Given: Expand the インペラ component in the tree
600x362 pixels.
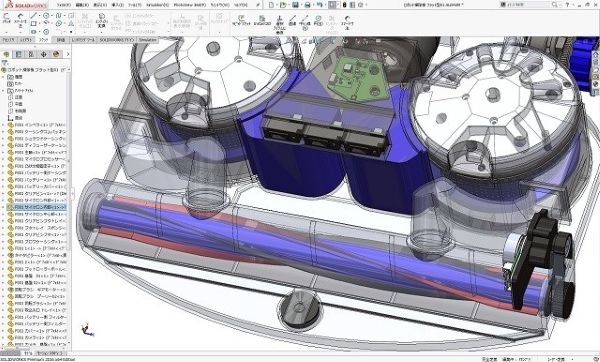Looking at the screenshot, I should 3,125.
